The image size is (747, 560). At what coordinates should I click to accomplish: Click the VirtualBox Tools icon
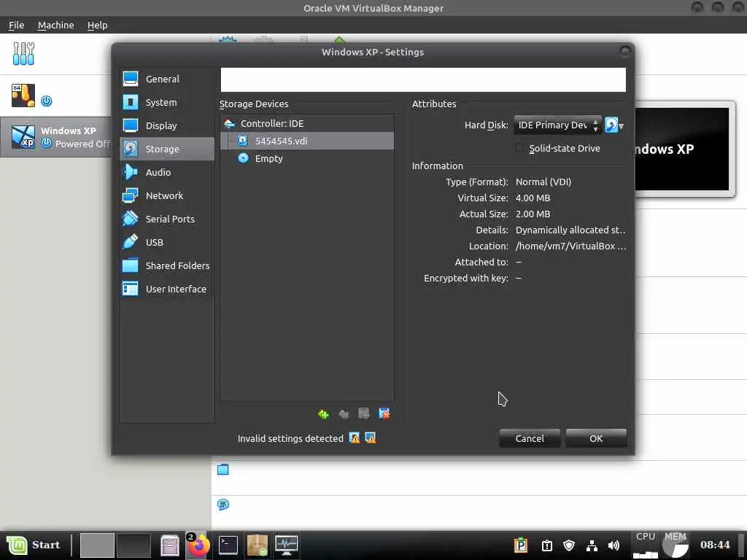(23, 53)
